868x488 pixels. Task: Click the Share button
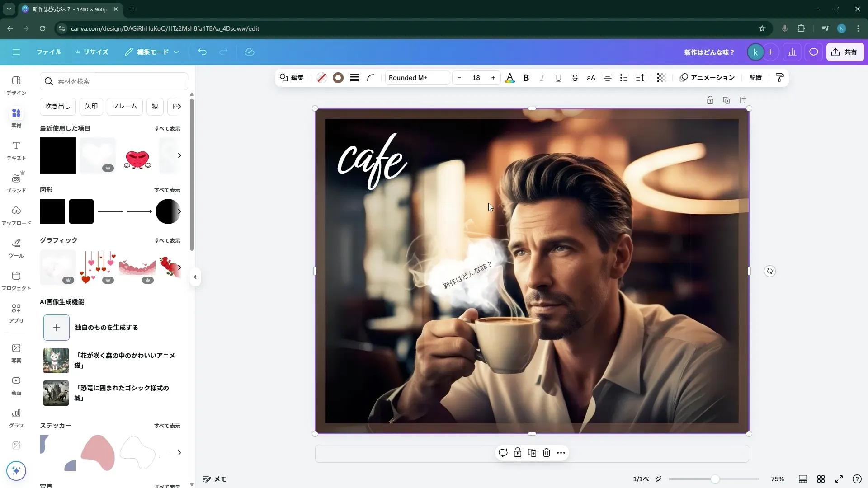point(844,52)
